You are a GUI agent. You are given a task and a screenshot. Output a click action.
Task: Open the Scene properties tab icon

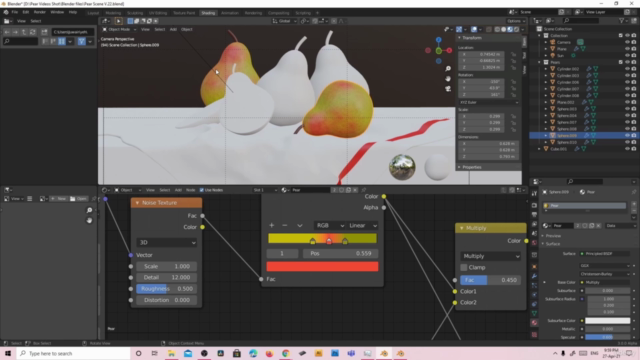click(x=534, y=233)
